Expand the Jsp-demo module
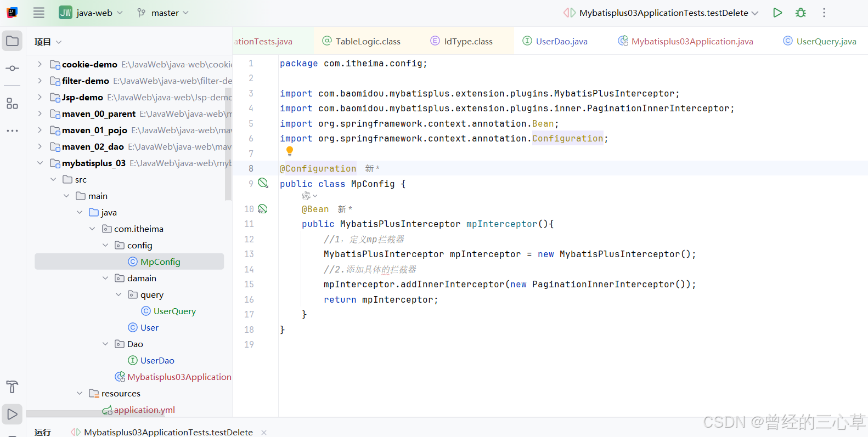 (x=40, y=97)
